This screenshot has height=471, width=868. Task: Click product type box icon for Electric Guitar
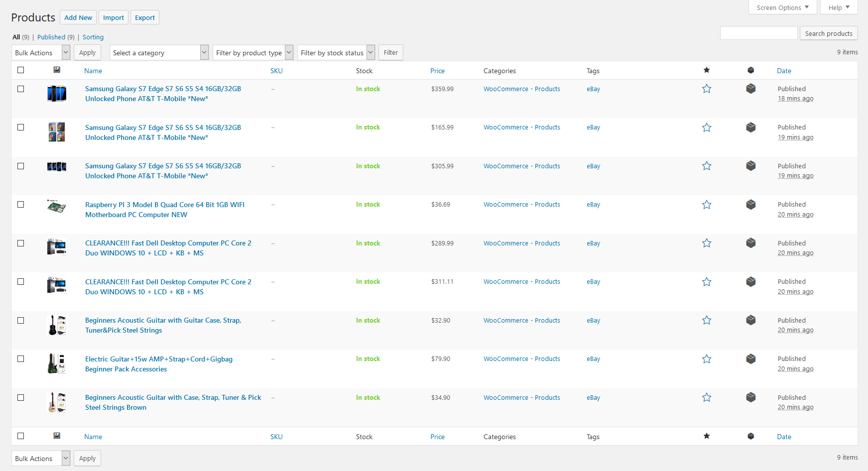750,358
